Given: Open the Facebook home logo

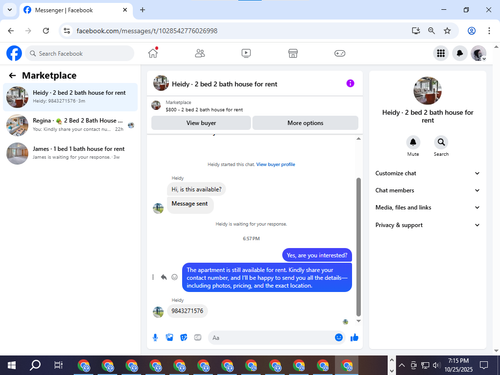Looking at the screenshot, I should click(14, 53).
